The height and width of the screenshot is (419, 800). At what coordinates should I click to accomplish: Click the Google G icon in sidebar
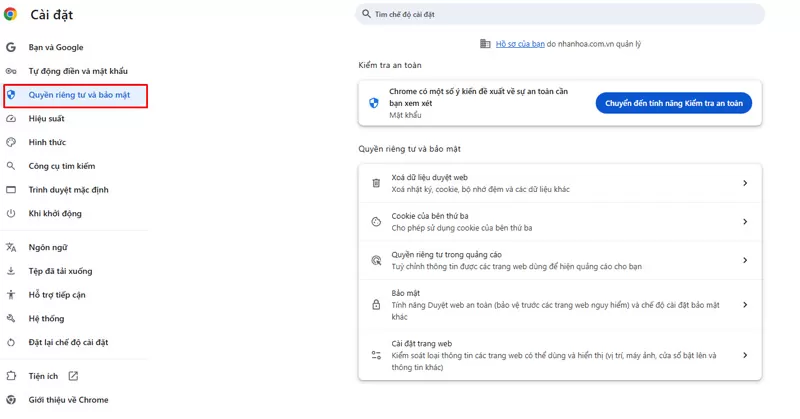pyautogui.click(x=11, y=47)
